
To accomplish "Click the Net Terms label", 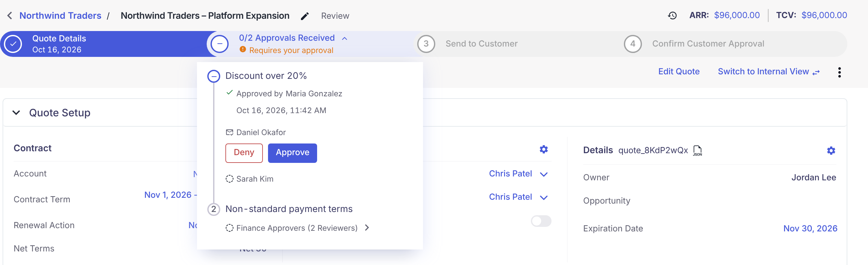I will tap(34, 249).
